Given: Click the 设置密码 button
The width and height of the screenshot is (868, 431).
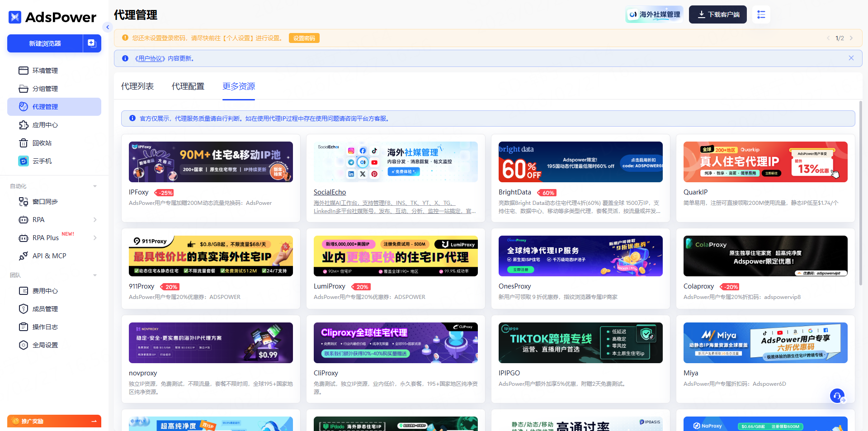Looking at the screenshot, I should pyautogui.click(x=304, y=38).
